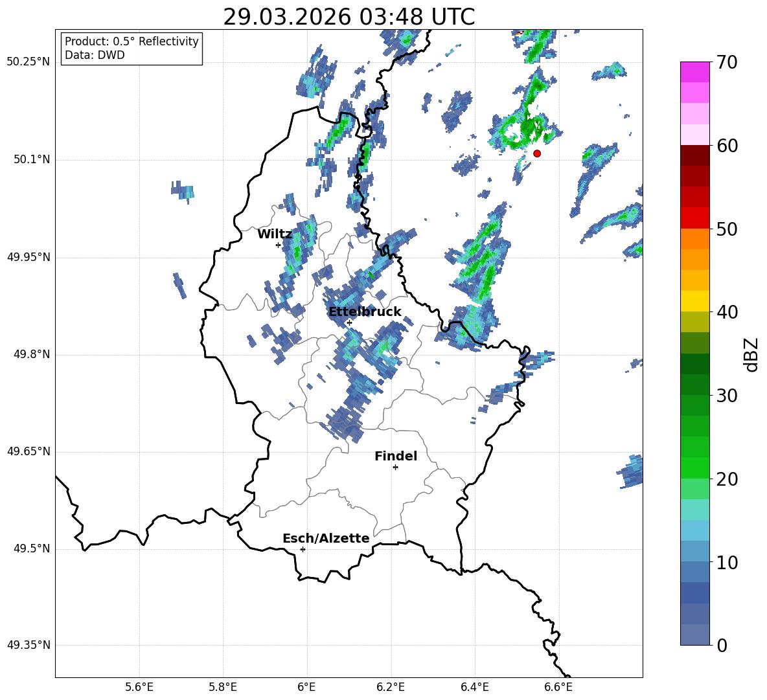This screenshot has height=700, width=767.
Task: Click the colorbar tick label 10
Action: [x=727, y=562]
